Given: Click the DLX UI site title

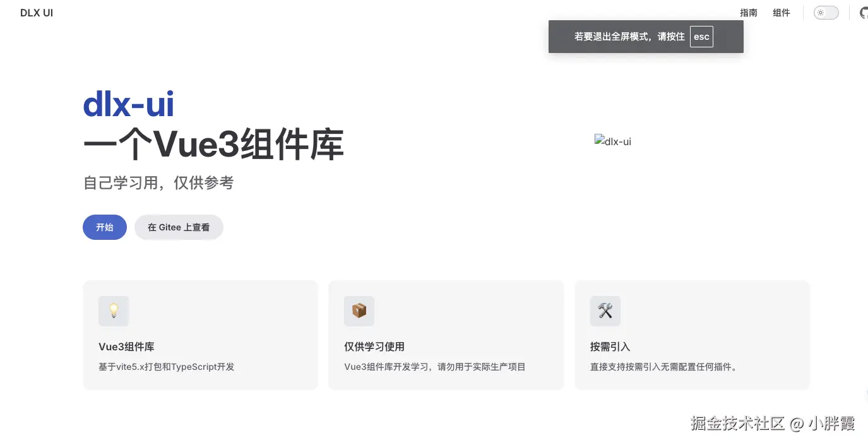Looking at the screenshot, I should [x=37, y=13].
